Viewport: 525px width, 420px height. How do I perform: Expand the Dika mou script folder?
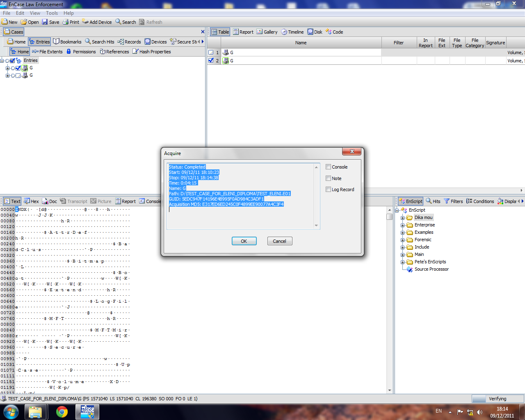[403, 218]
